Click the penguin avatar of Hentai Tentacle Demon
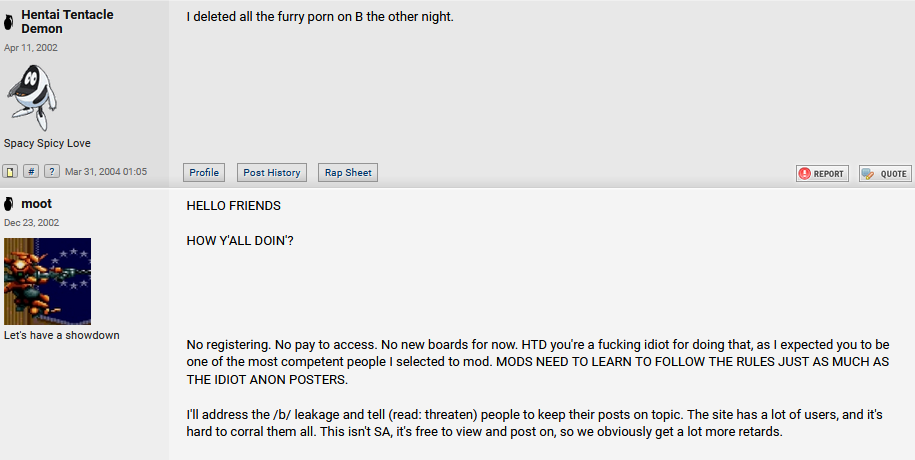The width and height of the screenshot is (915, 460). tap(32, 96)
